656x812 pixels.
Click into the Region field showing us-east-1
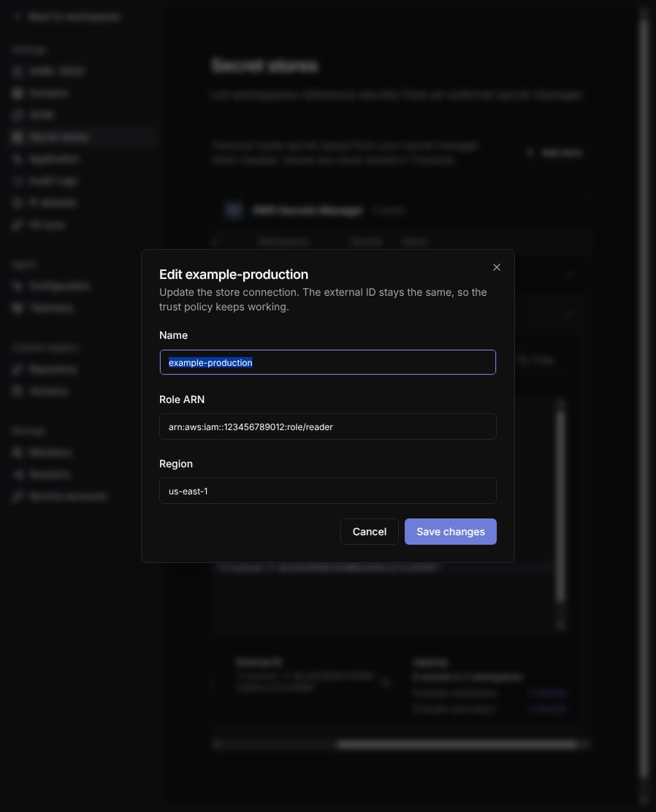pos(327,491)
